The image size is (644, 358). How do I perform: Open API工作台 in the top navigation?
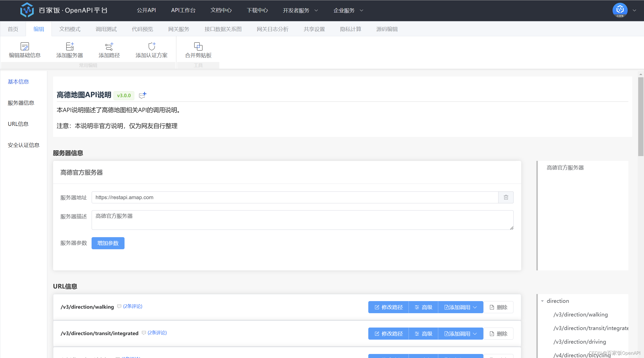(183, 10)
